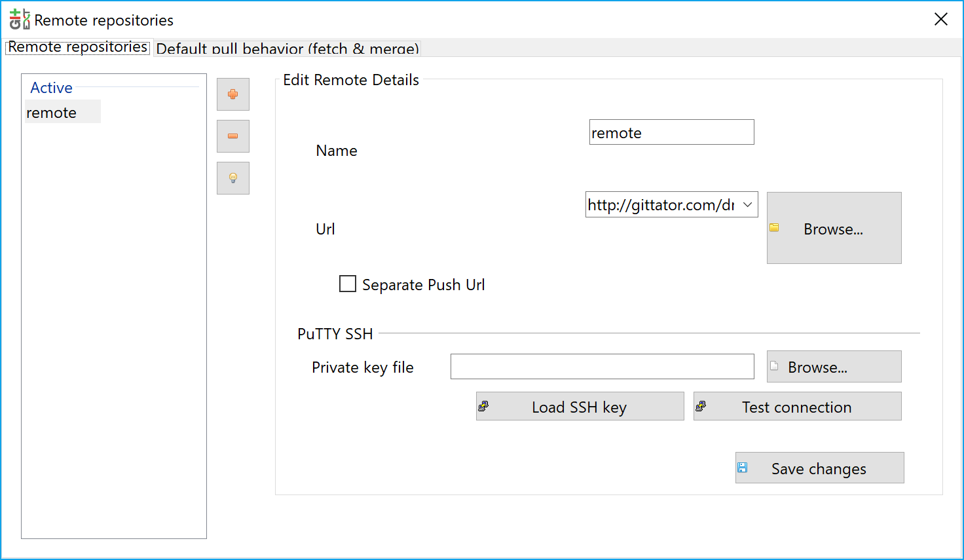Click the key icon on Load SSH key
The height and width of the screenshot is (560, 964).
point(485,405)
